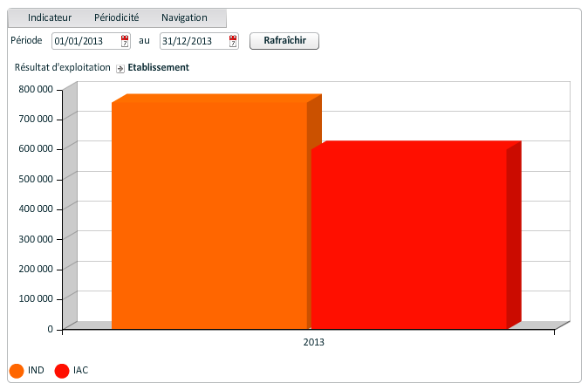Click the Rafraîchir button
This screenshot has width=588, height=390.
(x=284, y=40)
